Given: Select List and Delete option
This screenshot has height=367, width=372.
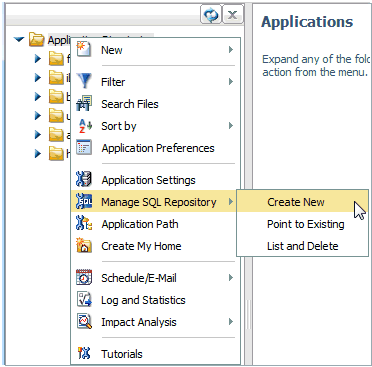Looking at the screenshot, I should click(302, 246).
